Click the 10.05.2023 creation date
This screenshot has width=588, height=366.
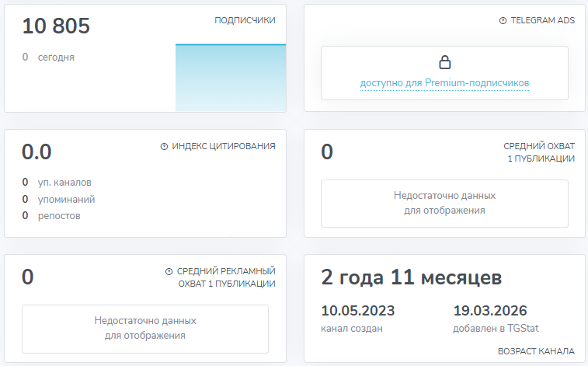pyautogui.click(x=358, y=311)
